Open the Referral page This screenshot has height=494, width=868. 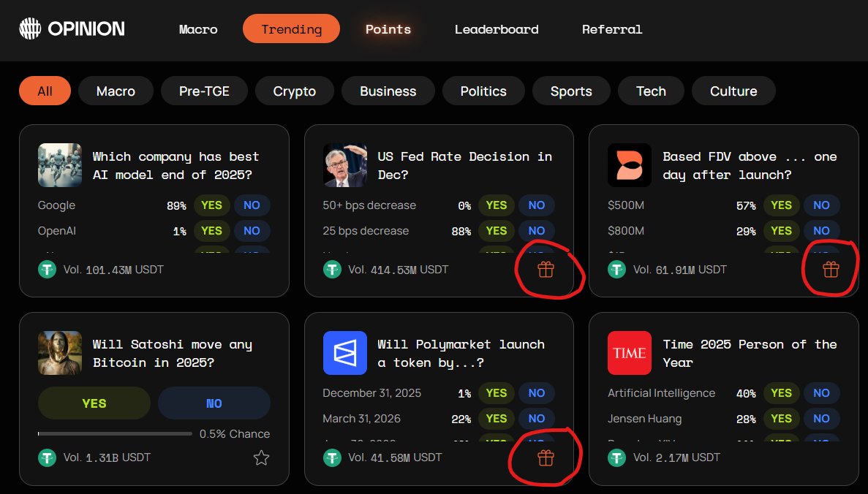[612, 29]
